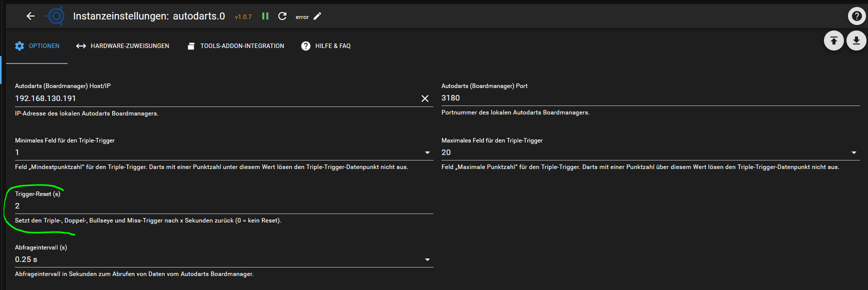The width and height of the screenshot is (868, 290).
Task: Click the autodarts adapter logo
Action: pyautogui.click(x=56, y=16)
